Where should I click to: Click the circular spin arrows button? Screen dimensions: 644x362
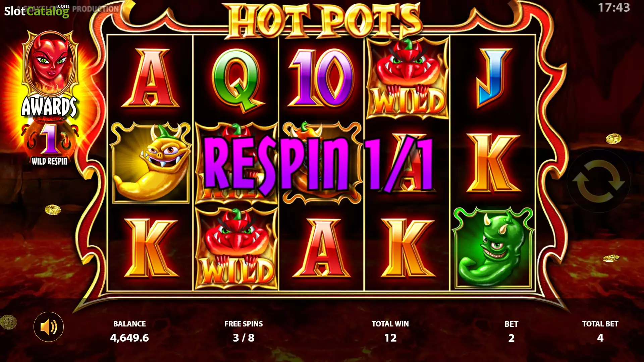(598, 181)
